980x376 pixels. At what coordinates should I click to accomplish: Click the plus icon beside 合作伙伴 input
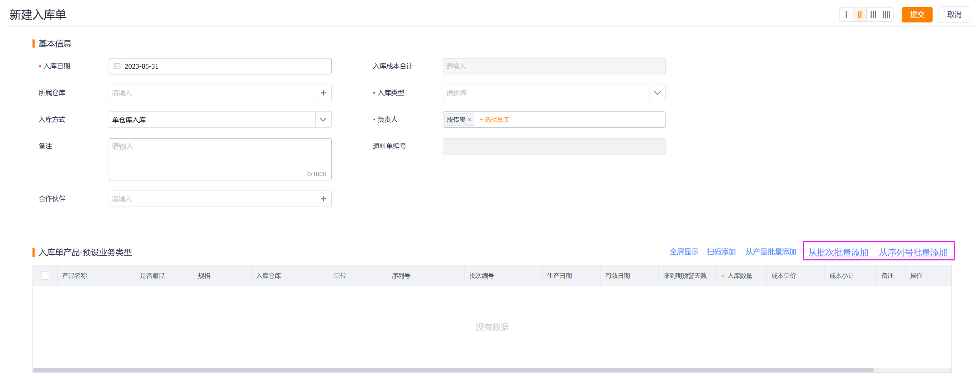(323, 199)
